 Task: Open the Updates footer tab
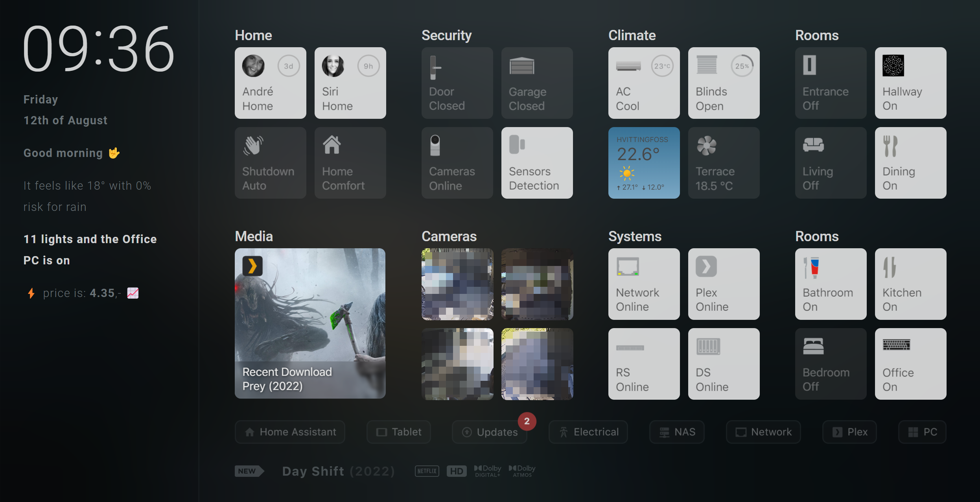(x=490, y=432)
